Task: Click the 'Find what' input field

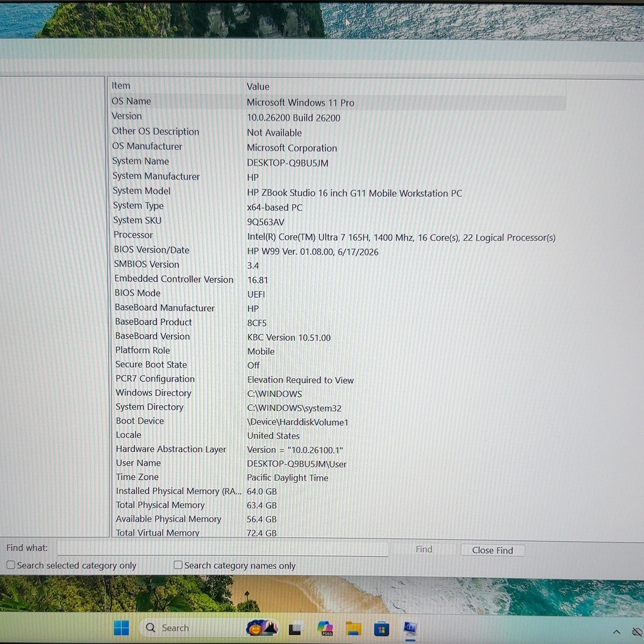Action: point(223,548)
